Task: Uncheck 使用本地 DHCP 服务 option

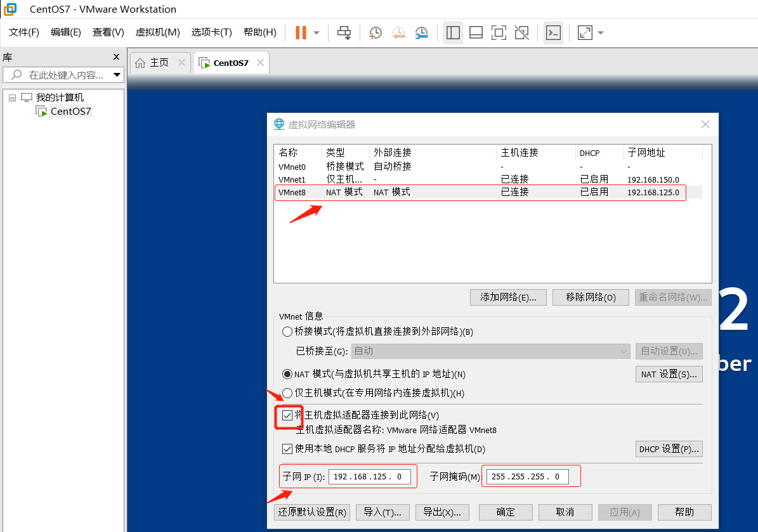Action: pos(287,448)
